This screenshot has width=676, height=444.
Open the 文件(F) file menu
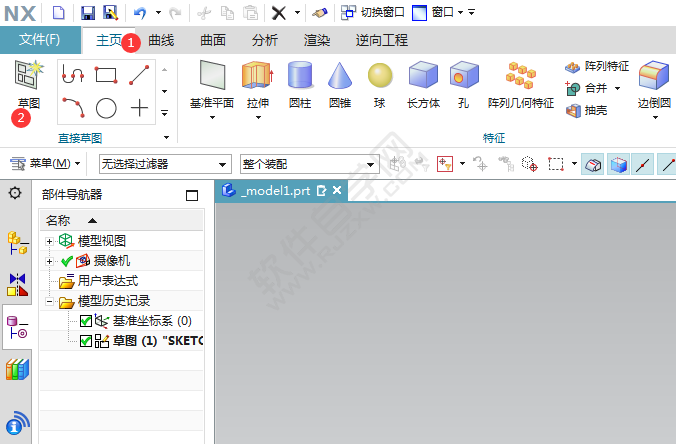[40, 40]
